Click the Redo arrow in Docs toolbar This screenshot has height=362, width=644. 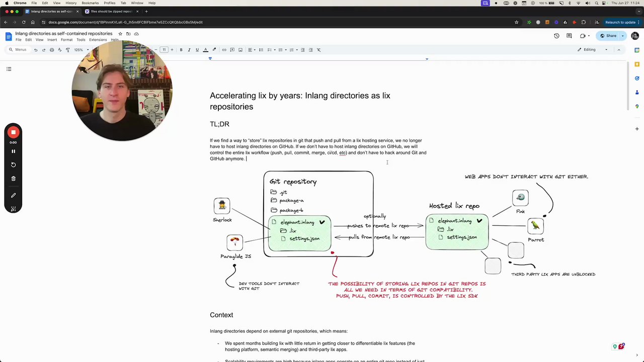point(44,50)
